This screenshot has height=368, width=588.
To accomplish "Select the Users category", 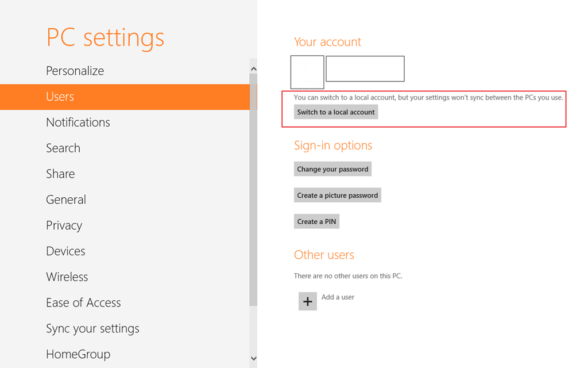I will tap(125, 97).
